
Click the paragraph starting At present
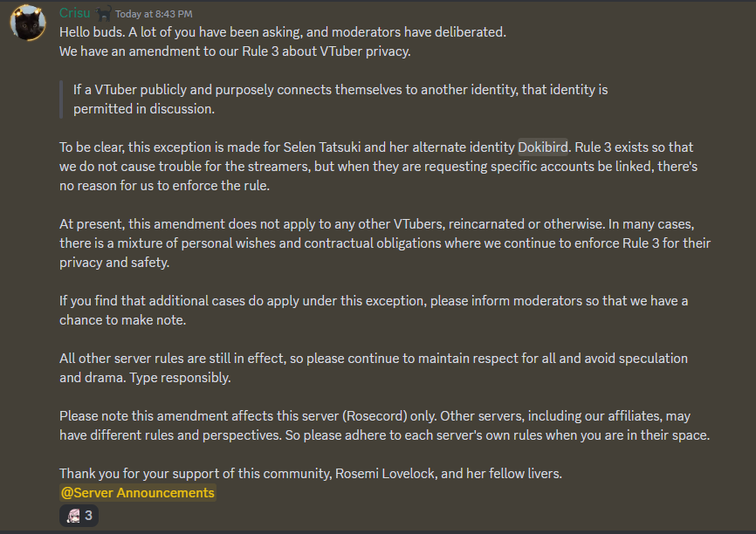[385, 243]
